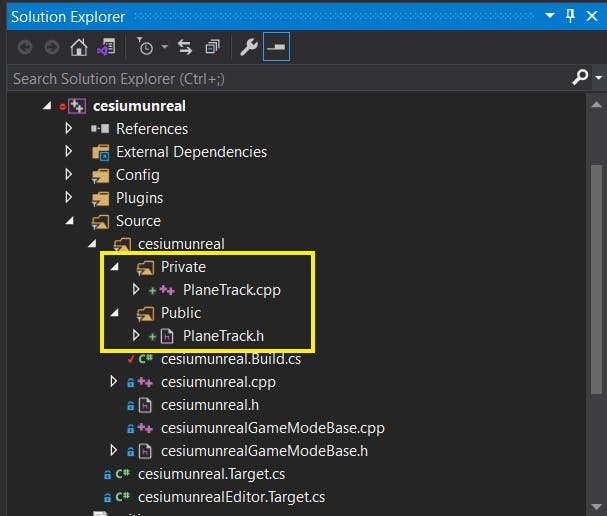Select cesiumunrealGameModeBase.h file

pos(264,451)
